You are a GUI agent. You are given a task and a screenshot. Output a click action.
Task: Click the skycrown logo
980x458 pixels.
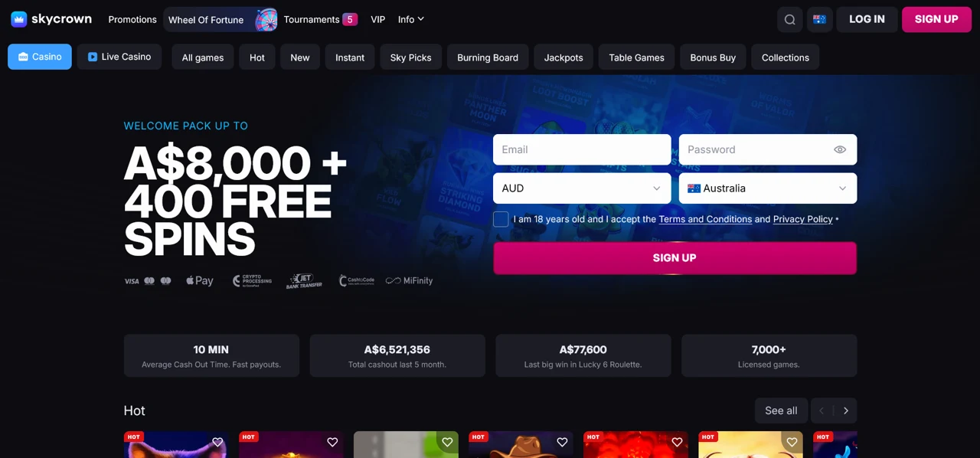click(51, 19)
